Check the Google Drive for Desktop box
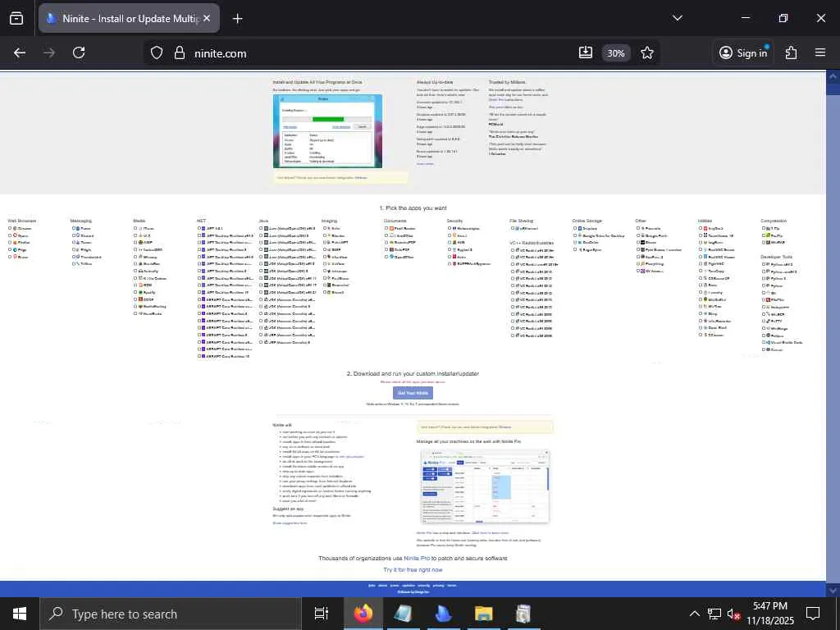This screenshot has width=840, height=630. [575, 235]
